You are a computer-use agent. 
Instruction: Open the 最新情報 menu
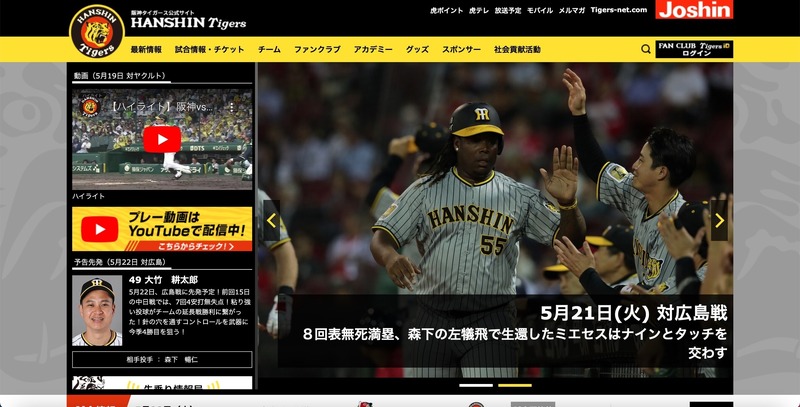coord(146,49)
